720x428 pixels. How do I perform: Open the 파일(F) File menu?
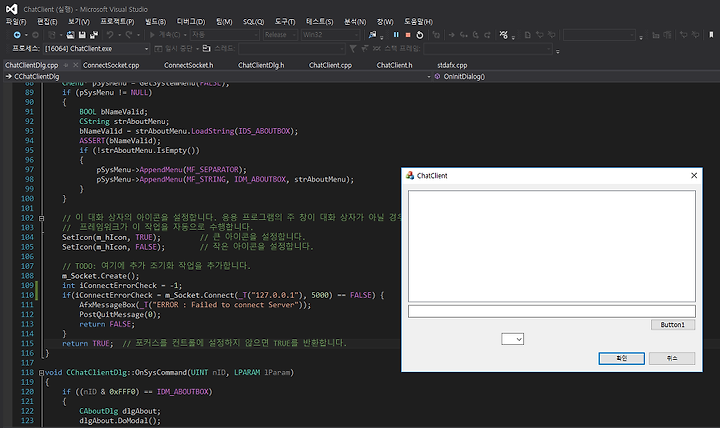pyautogui.click(x=16, y=22)
